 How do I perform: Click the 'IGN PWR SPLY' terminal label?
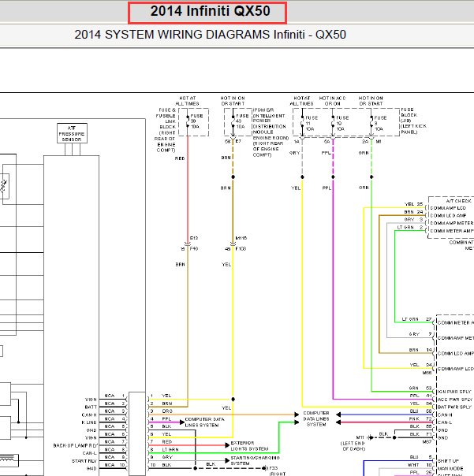tap(454, 392)
